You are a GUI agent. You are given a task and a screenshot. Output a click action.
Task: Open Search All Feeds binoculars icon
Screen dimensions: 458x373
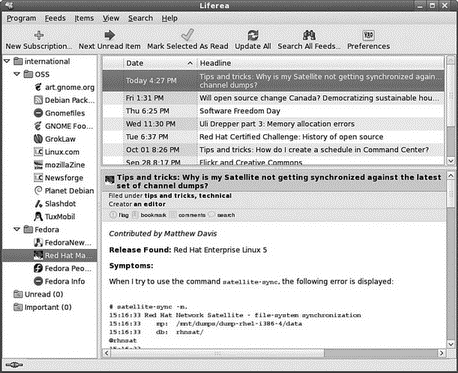(x=309, y=35)
